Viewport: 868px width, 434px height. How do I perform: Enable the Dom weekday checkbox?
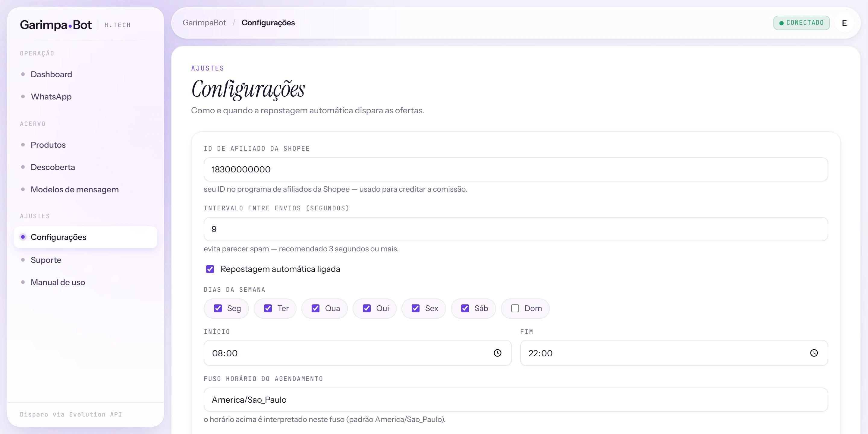click(515, 308)
